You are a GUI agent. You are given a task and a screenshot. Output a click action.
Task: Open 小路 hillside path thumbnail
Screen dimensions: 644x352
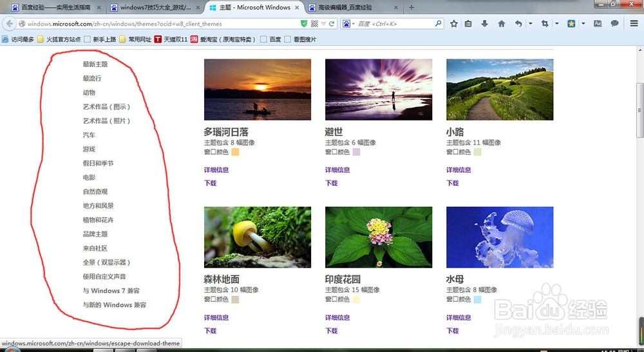500,90
